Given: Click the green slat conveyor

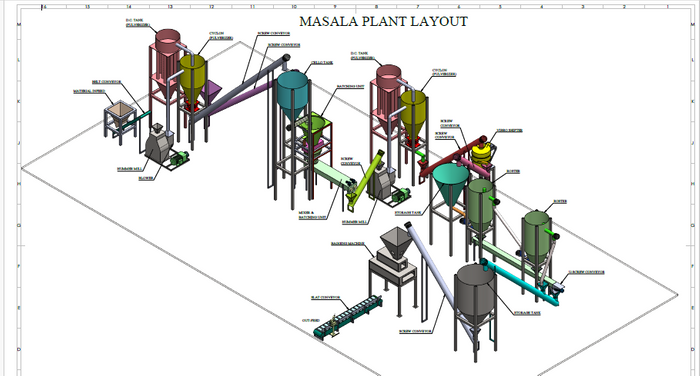Looking at the screenshot, I should pos(348,316).
